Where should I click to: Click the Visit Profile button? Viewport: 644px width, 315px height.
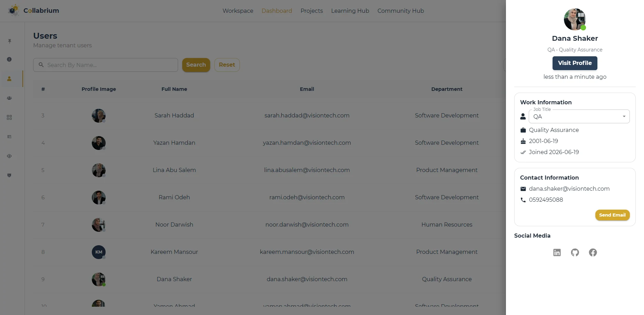click(x=575, y=63)
